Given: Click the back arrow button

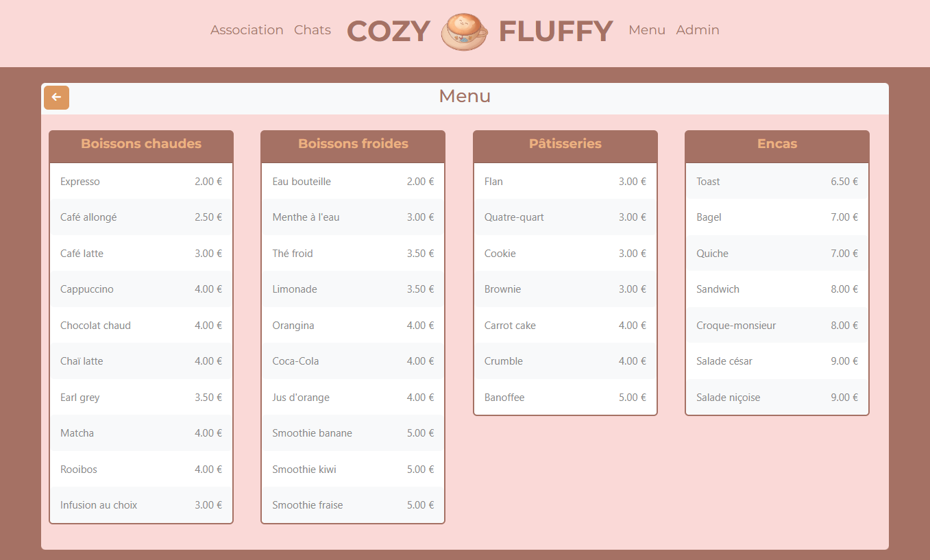Looking at the screenshot, I should tap(56, 97).
